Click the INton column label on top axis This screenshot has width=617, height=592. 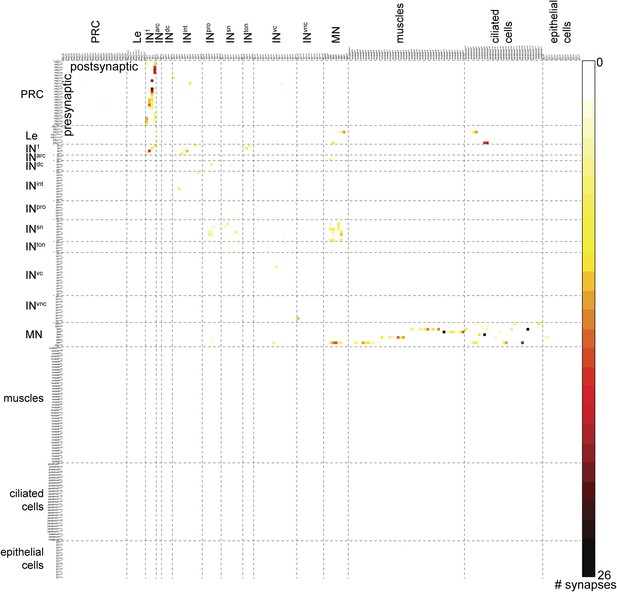pyautogui.click(x=248, y=33)
